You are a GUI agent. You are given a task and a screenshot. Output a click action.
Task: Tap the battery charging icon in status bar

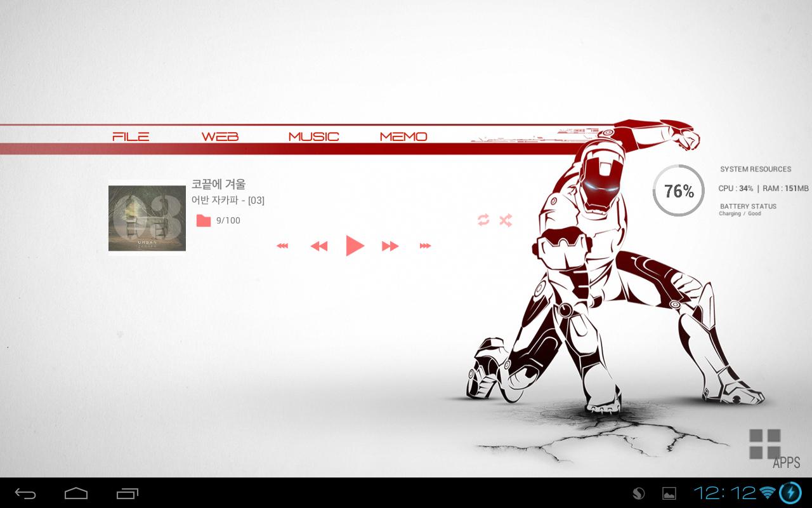[x=790, y=493]
